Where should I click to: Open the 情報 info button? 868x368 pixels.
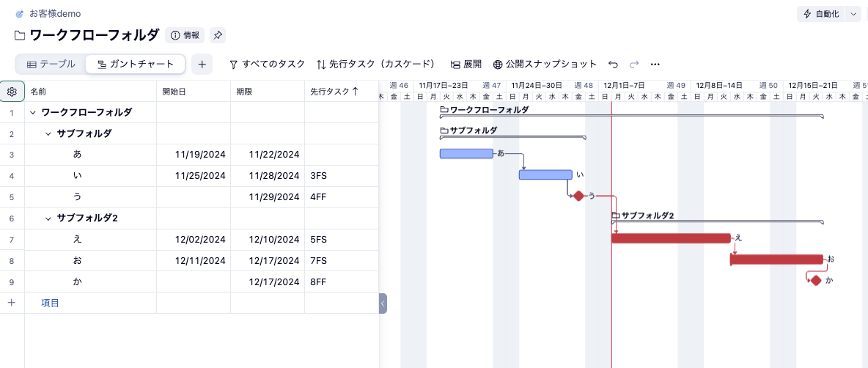point(185,35)
